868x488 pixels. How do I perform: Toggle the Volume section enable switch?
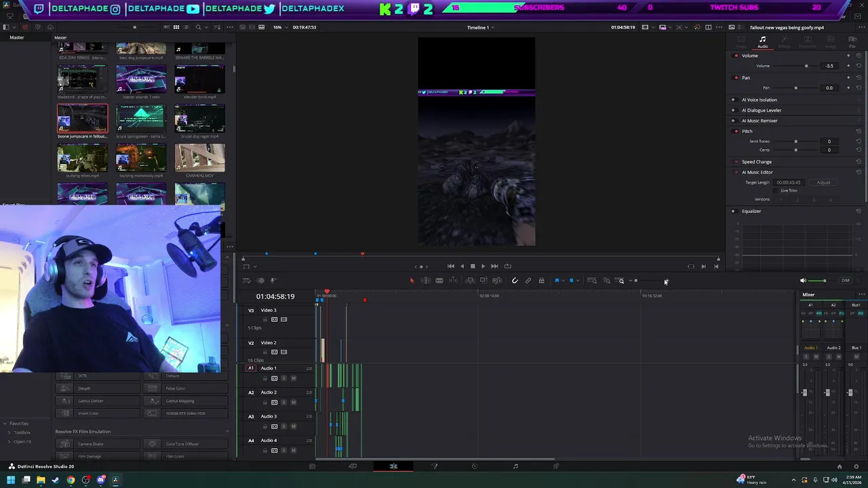[x=736, y=56]
